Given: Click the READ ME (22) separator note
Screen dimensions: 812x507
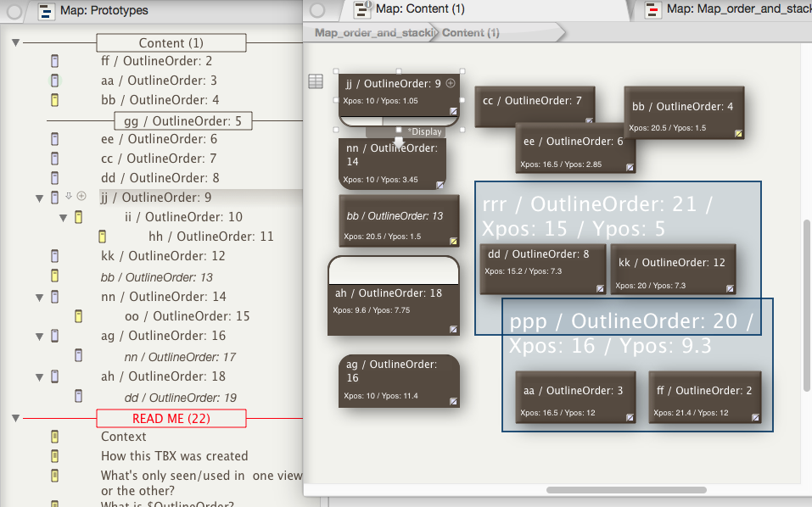Looking at the screenshot, I should pos(171,417).
